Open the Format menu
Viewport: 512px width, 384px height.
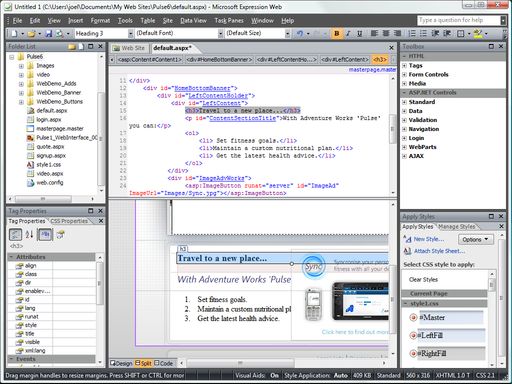(100, 21)
